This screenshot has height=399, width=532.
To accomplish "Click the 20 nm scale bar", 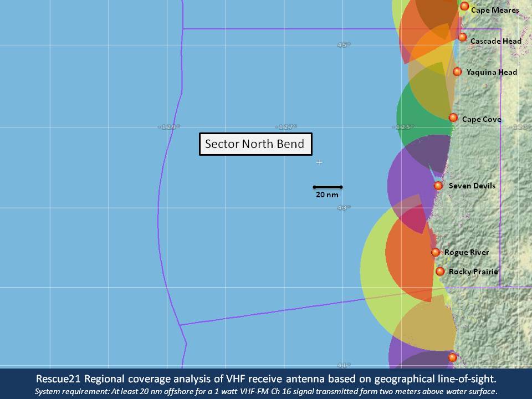I will (x=327, y=187).
